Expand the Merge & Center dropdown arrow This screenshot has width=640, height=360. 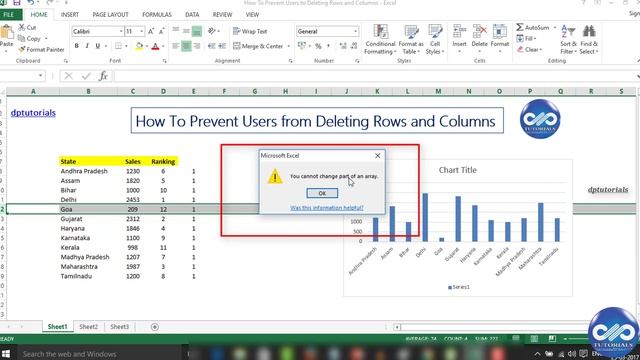pyautogui.click(x=289, y=46)
